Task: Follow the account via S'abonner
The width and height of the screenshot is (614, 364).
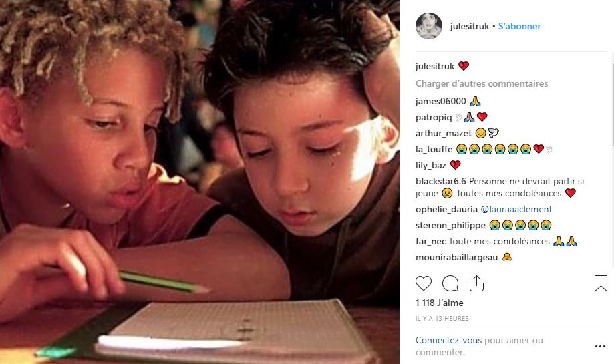Action: coord(519,26)
